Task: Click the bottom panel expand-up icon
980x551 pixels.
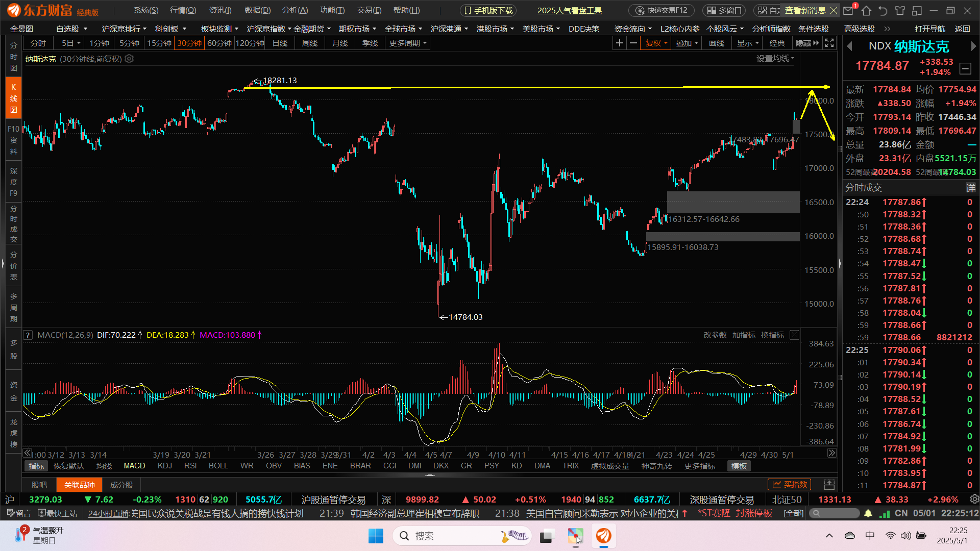Action: pos(829,484)
